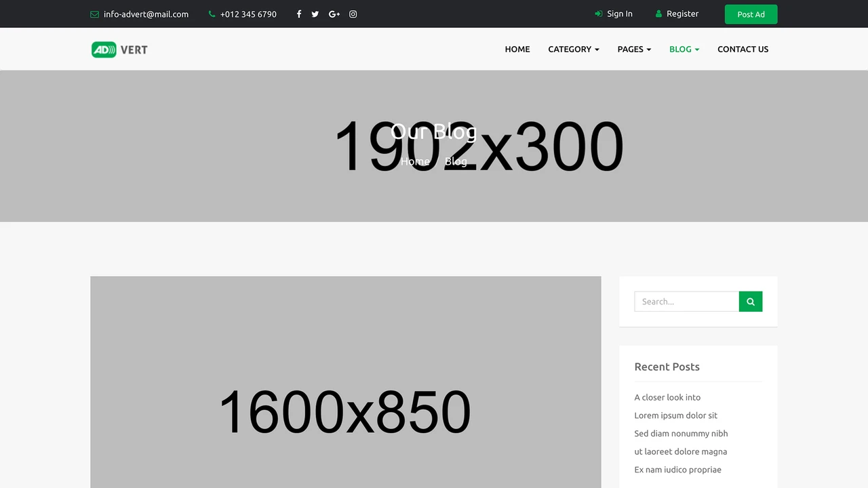Open the Contact Us menu item
The width and height of the screenshot is (868, 488).
(x=743, y=49)
